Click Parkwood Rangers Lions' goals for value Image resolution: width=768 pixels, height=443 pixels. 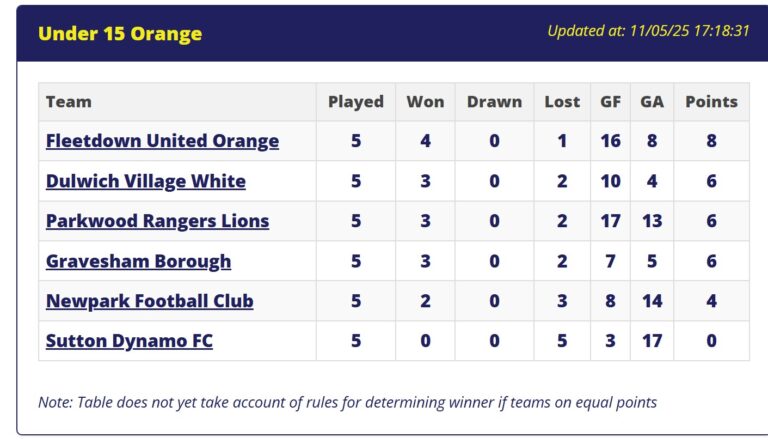pyautogui.click(x=610, y=221)
